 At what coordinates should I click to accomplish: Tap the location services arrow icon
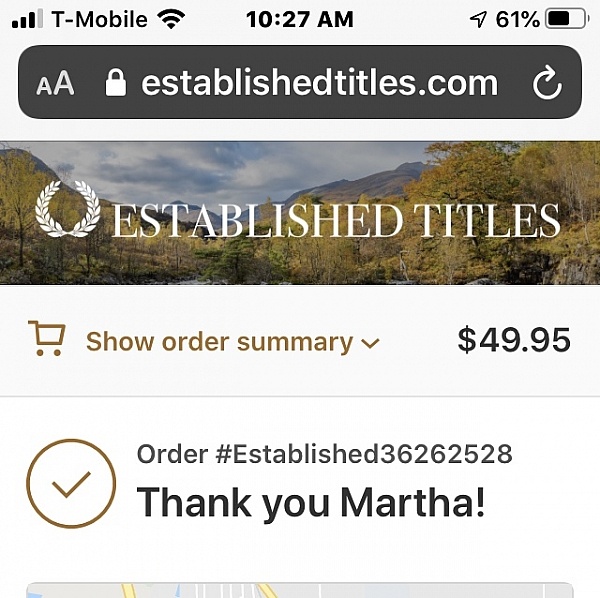pos(479,19)
